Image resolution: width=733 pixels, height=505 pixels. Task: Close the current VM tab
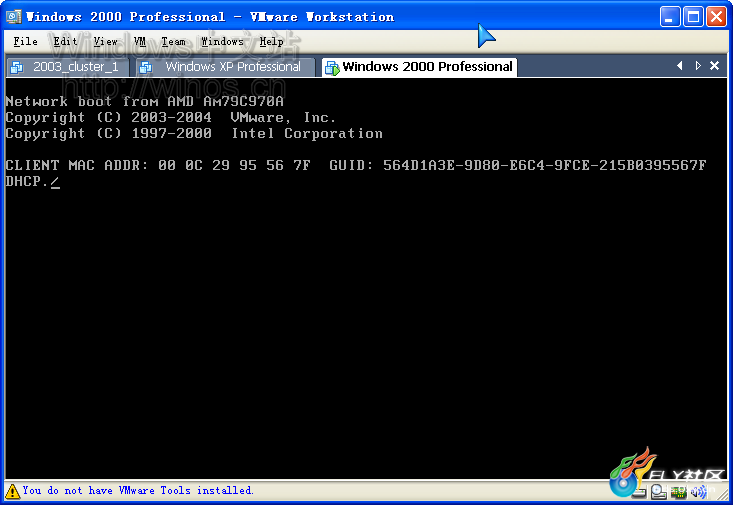(714, 66)
